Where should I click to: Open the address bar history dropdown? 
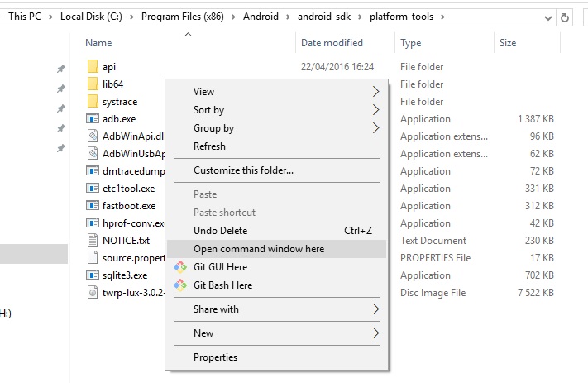(547, 17)
